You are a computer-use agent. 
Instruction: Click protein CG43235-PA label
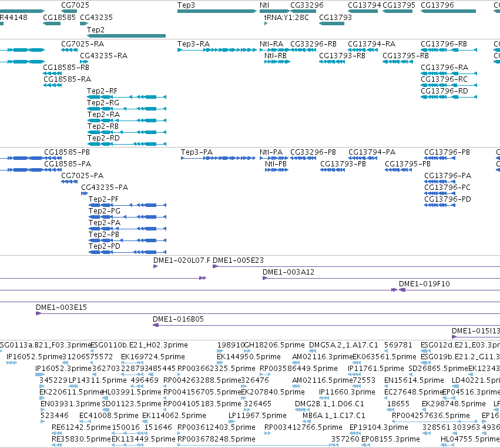[x=105, y=188]
